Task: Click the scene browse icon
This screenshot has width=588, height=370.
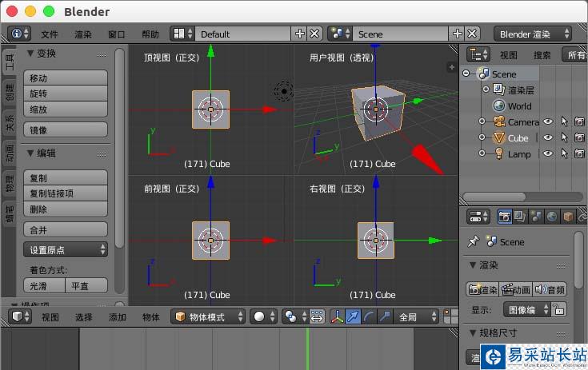Action: pos(340,34)
